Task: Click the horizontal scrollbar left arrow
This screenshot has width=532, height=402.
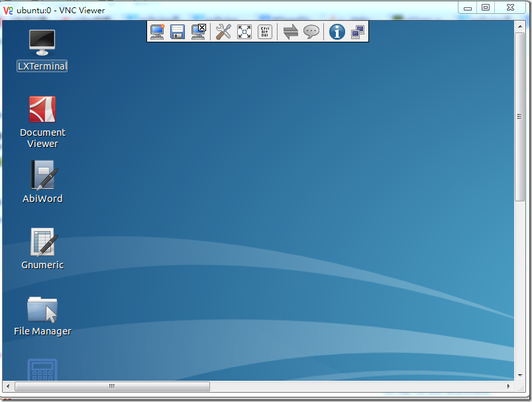Action: pyautogui.click(x=8, y=386)
